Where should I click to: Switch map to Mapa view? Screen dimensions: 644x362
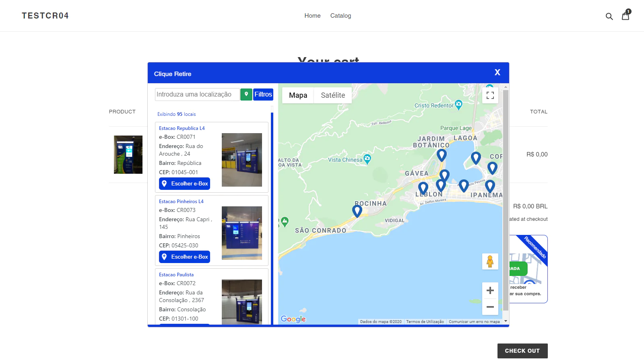pos(298,95)
